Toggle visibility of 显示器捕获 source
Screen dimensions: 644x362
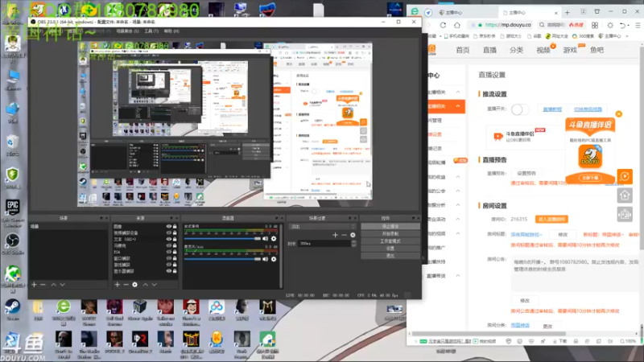pyautogui.click(x=169, y=271)
